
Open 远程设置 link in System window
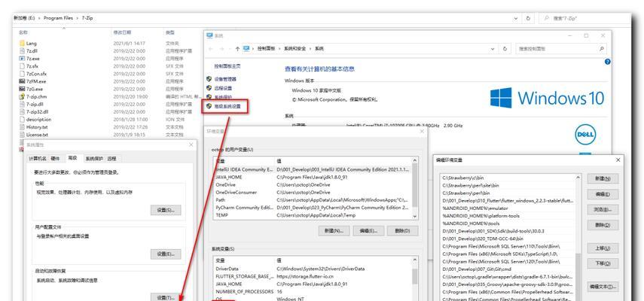tap(223, 88)
